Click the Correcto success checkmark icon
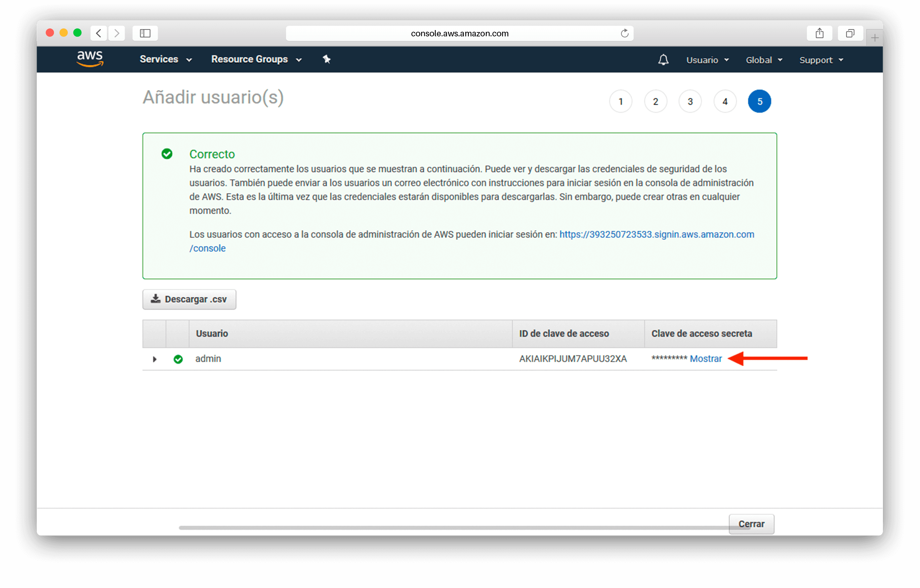This screenshot has width=920, height=588. click(x=167, y=154)
